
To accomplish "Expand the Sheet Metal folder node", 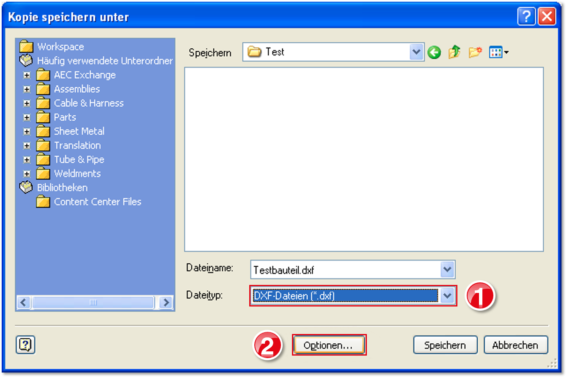I will 27,132.
